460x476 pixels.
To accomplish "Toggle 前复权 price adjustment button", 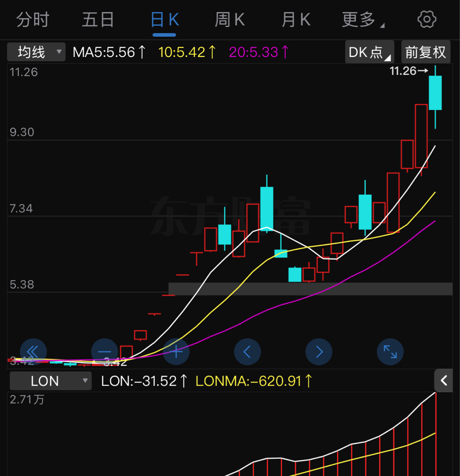I will point(426,52).
